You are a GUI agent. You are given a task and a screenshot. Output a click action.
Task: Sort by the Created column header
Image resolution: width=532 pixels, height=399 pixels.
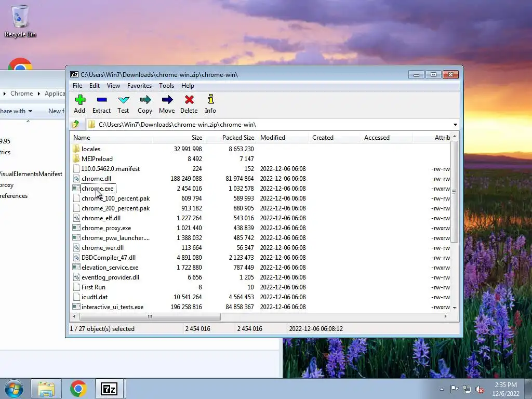pos(335,137)
